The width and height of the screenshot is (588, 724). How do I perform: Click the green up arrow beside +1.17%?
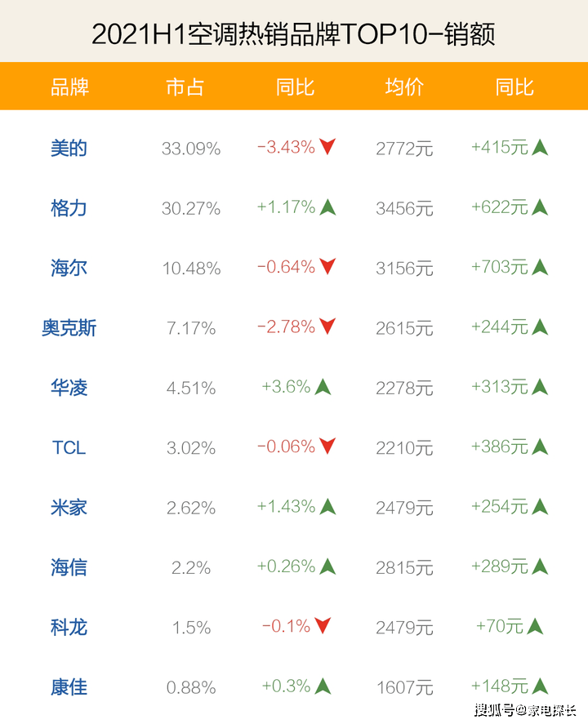pos(327,207)
